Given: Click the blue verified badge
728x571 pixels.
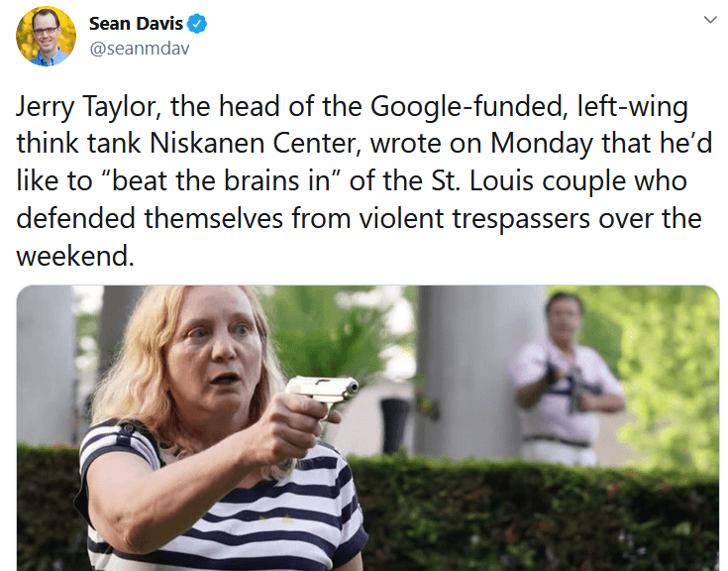Looking at the screenshot, I should [x=197, y=23].
